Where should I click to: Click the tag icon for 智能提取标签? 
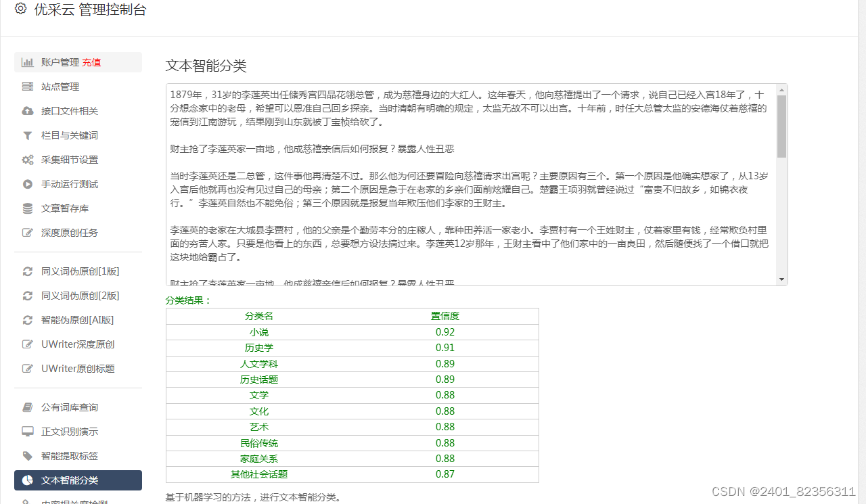tap(28, 456)
